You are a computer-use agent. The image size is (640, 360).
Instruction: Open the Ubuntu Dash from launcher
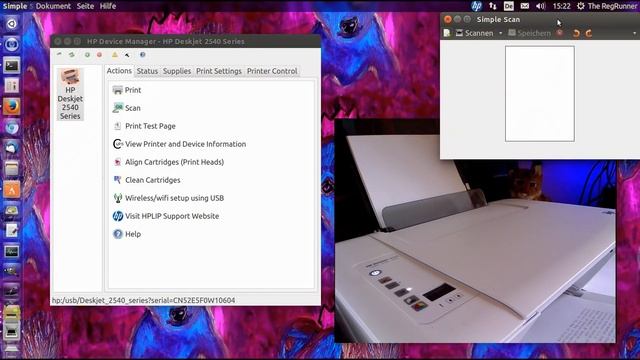[11, 24]
